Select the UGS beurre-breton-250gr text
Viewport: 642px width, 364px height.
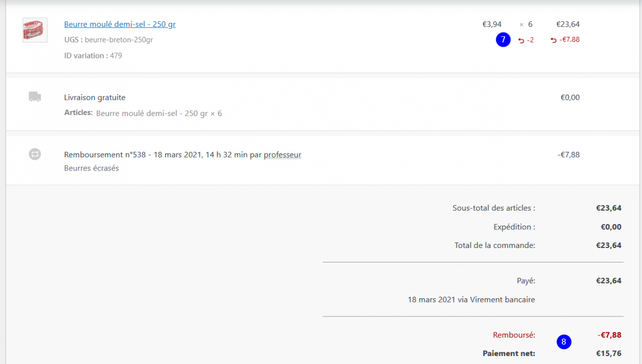(109, 40)
